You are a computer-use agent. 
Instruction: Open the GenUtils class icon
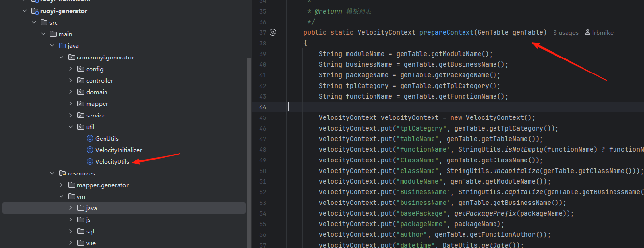click(x=90, y=139)
